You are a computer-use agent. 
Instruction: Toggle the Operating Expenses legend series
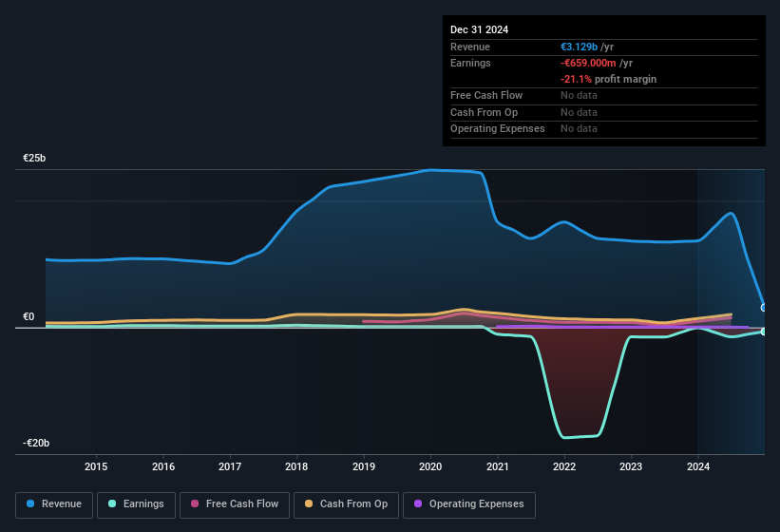pos(468,504)
